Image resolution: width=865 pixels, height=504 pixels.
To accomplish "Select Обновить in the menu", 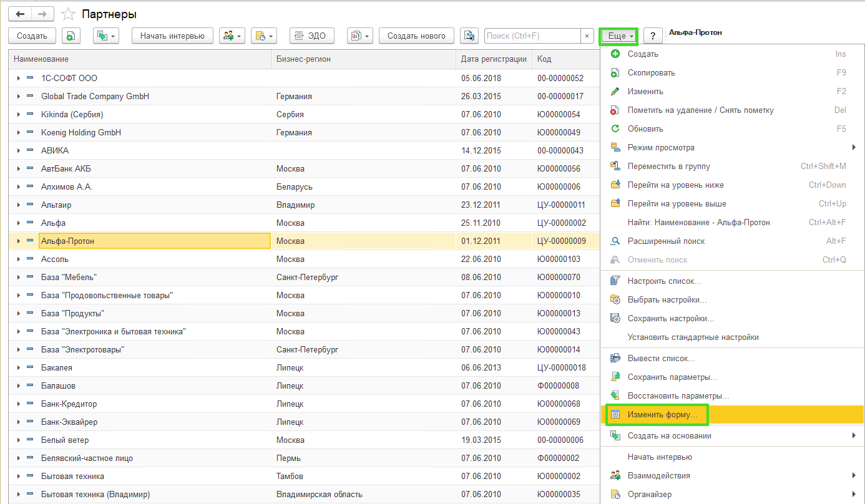I will click(x=731, y=129).
